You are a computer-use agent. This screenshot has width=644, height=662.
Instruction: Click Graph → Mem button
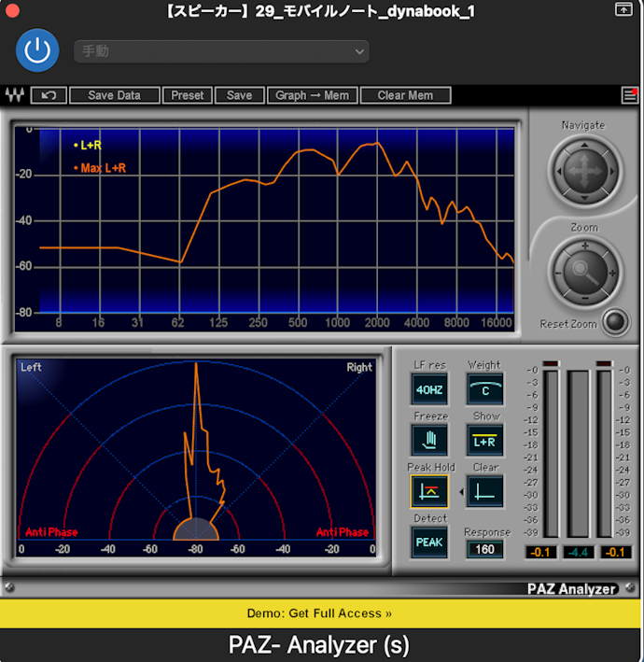pos(313,95)
